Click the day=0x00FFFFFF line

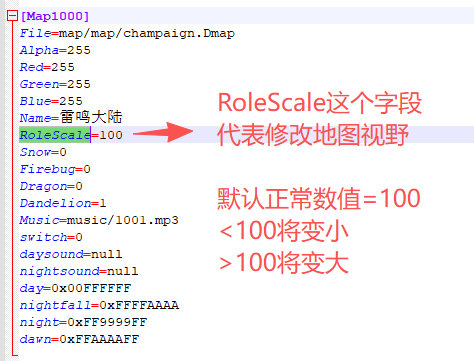[x=75, y=288]
